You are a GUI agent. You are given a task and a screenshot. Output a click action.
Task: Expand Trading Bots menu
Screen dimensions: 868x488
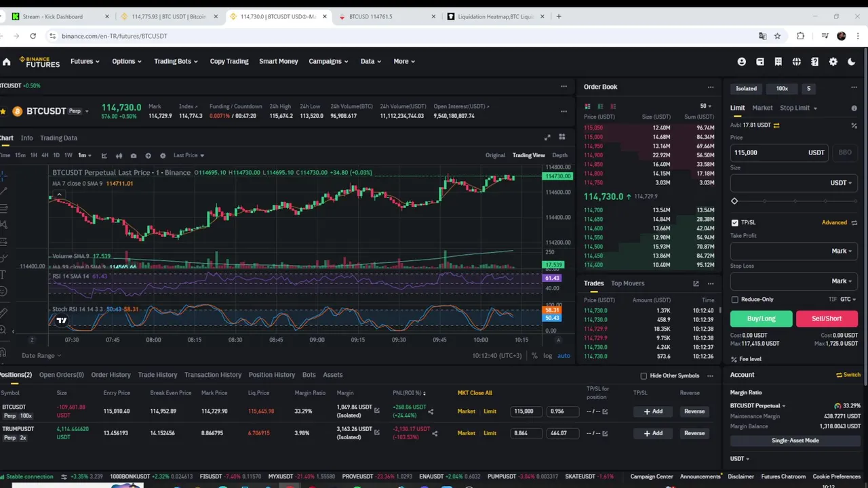click(176, 61)
